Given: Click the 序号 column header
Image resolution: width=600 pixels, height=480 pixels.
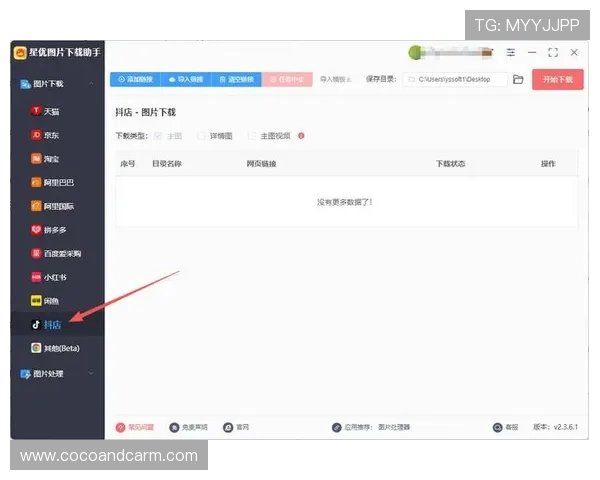Looking at the screenshot, I should (x=128, y=164).
